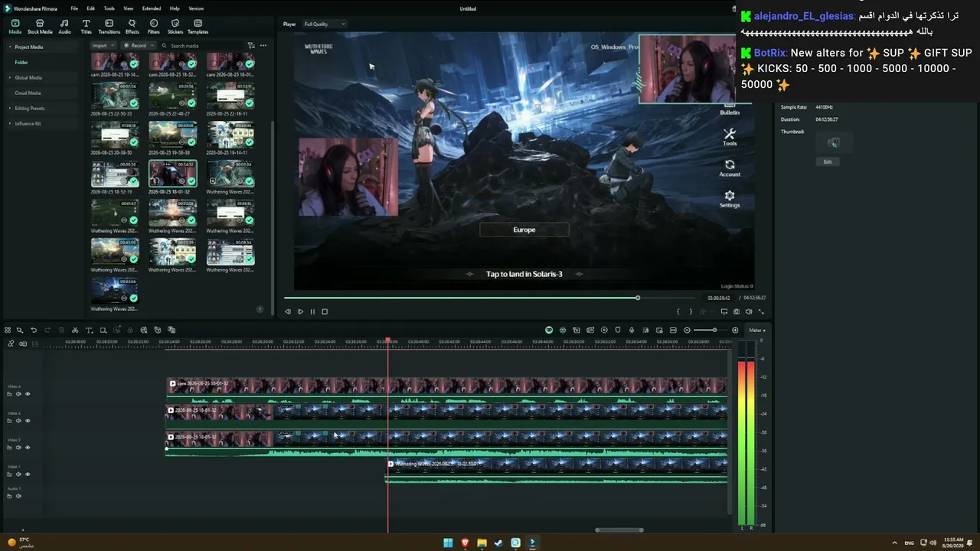The width and height of the screenshot is (980, 551).
Task: Click the stop button in the player
Action: click(x=325, y=311)
